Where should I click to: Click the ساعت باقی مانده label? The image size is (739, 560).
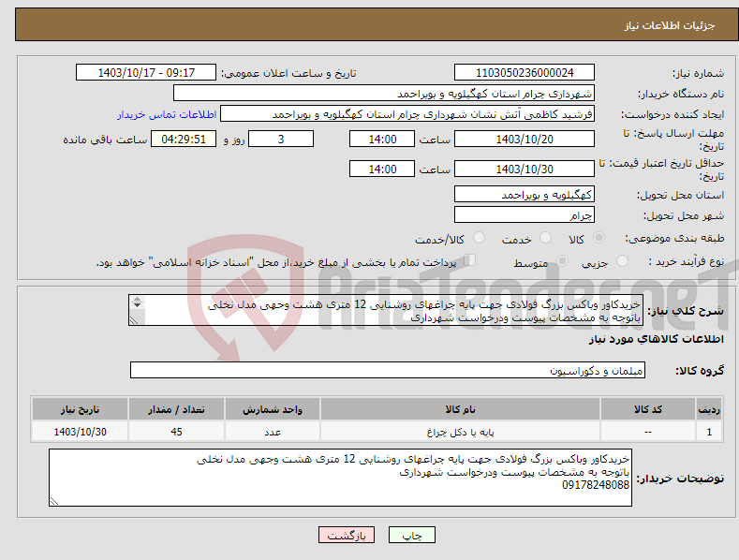point(105,140)
